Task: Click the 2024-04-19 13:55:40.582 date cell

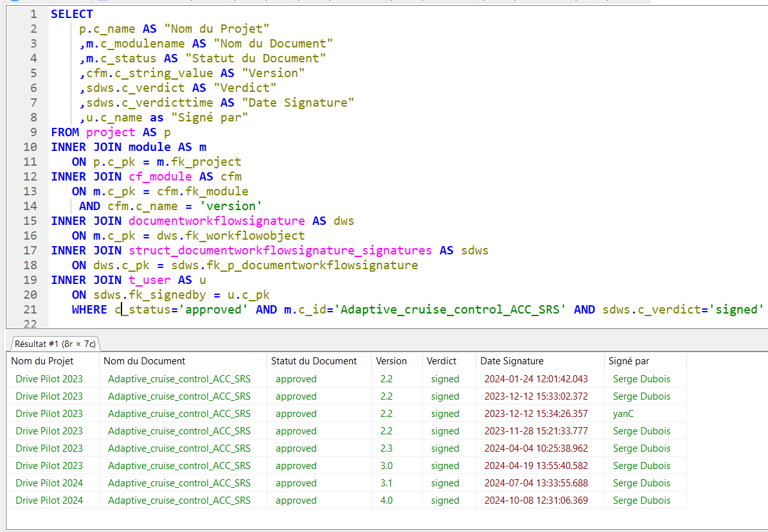Action: (x=536, y=466)
